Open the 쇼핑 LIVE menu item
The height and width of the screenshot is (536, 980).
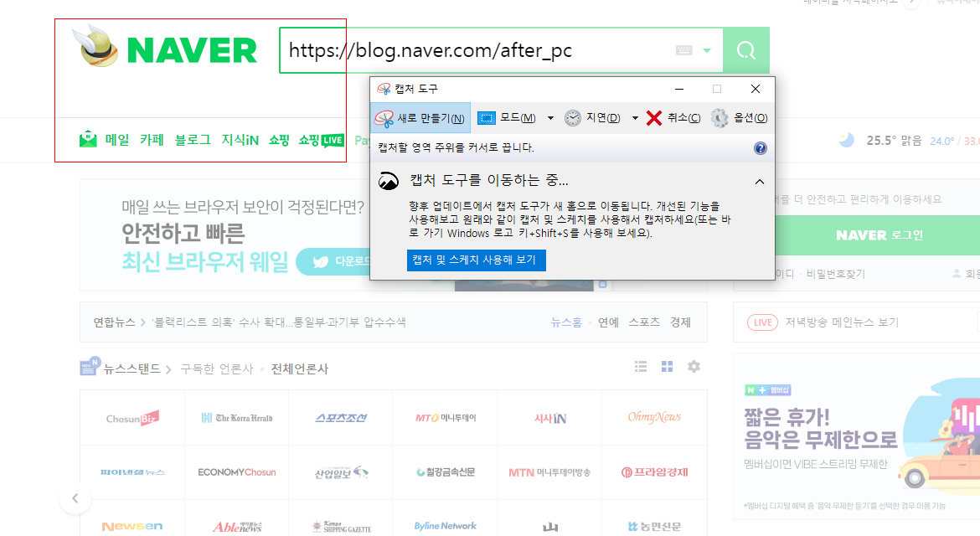click(x=322, y=140)
